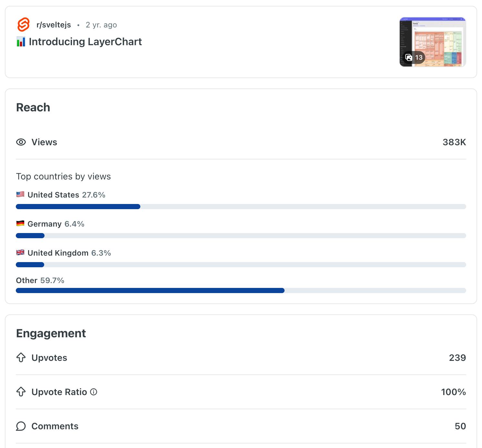Click the 383K views count
This screenshot has height=448, width=482.
pos(454,142)
